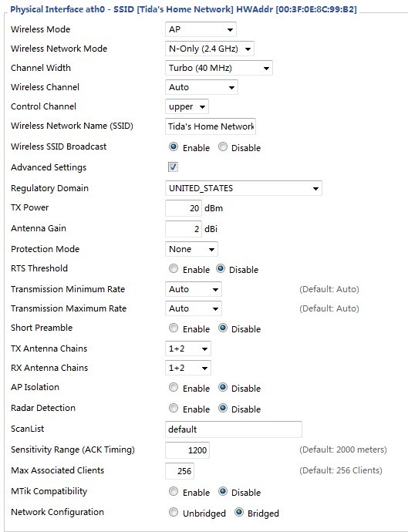The image size is (408, 532).
Task: Open the Protection Mode dropdown
Action: coord(191,249)
